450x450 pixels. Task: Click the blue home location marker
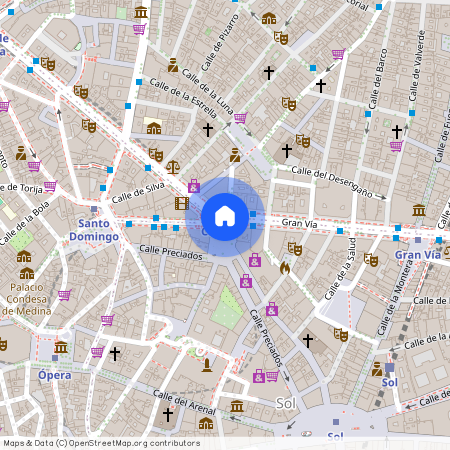point(225,217)
